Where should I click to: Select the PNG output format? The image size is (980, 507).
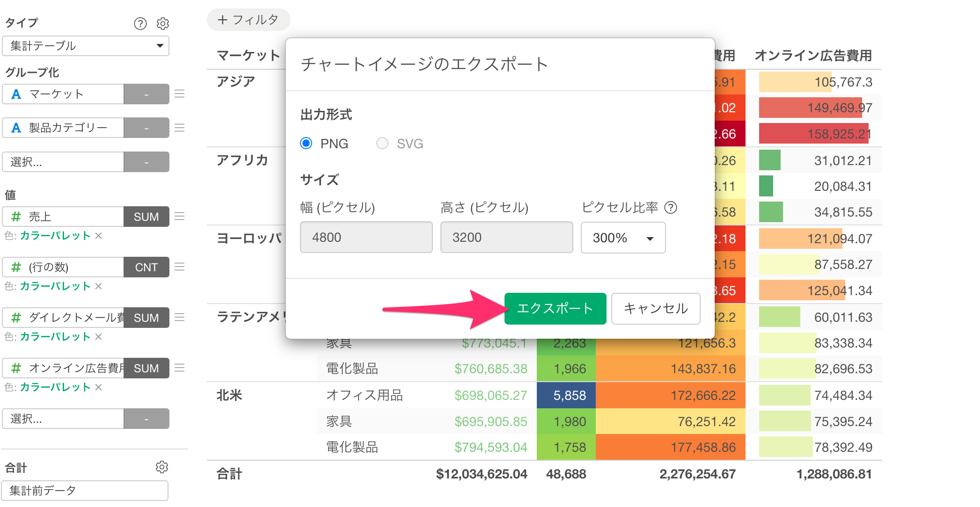(307, 143)
